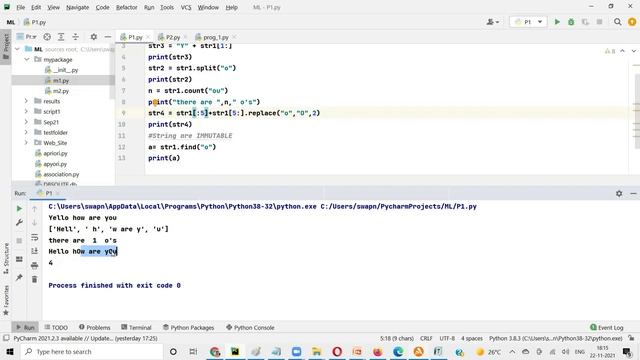This screenshot has width=640, height=360.
Task: Collapse the mypackage folder
Action: coord(27,60)
